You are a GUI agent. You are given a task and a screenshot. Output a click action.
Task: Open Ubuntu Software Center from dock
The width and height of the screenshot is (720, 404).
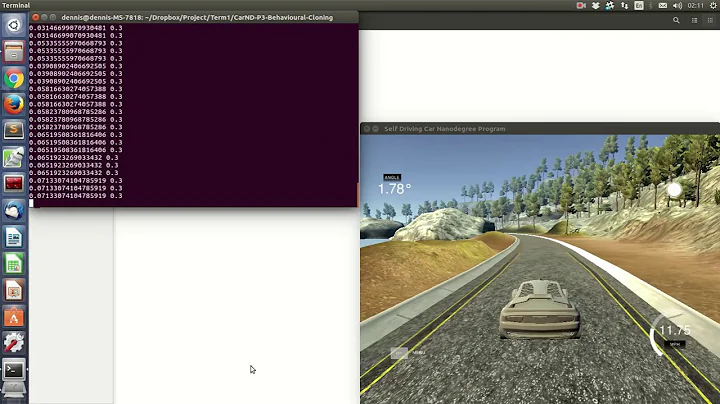14,317
